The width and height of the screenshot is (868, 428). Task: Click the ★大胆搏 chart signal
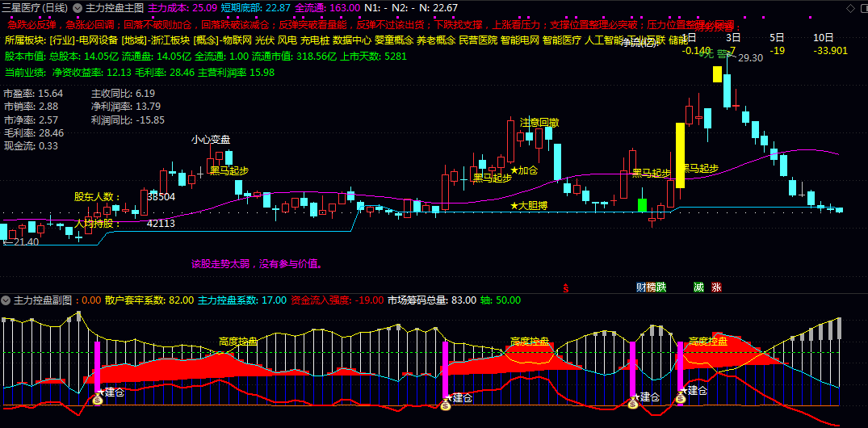tap(529, 206)
